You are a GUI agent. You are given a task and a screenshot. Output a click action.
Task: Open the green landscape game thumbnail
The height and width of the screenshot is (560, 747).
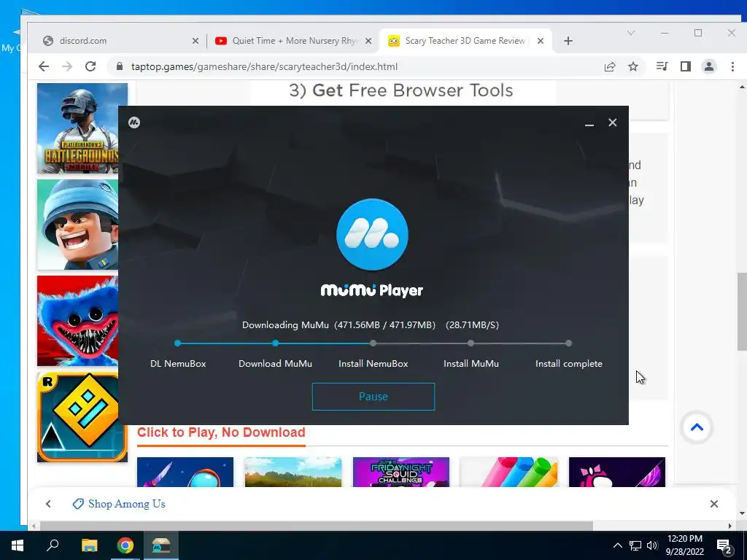pos(293,472)
